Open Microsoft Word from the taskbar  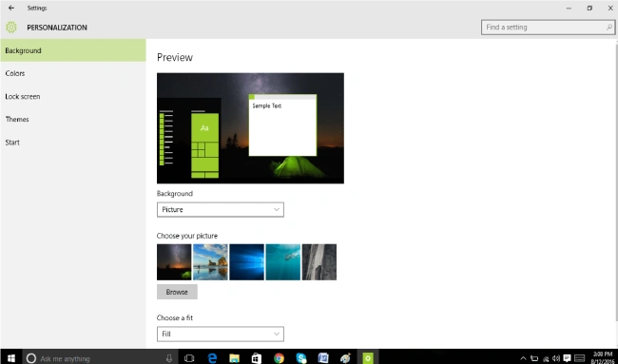click(x=323, y=358)
